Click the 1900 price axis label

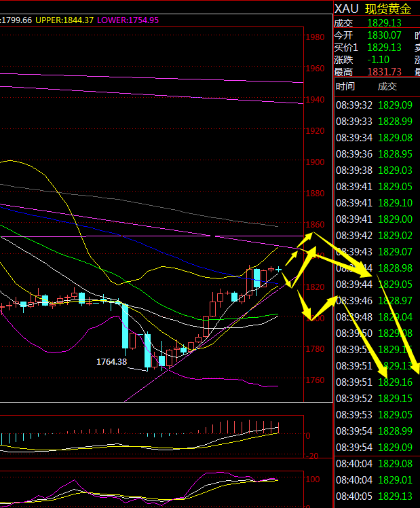[x=314, y=162]
